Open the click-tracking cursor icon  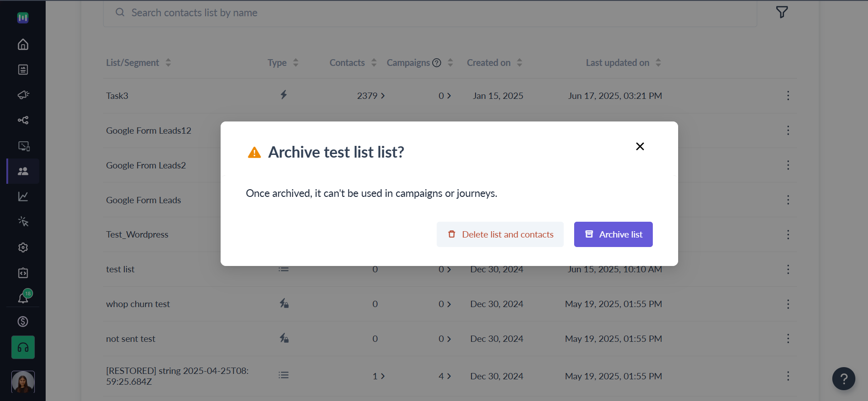(x=23, y=222)
